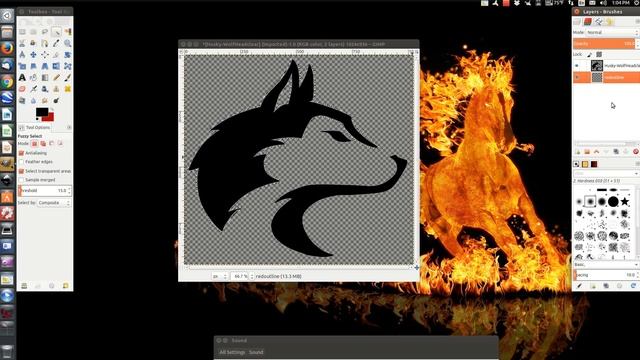The height and width of the screenshot is (360, 640).
Task: Enable the Feather edges checkbox
Action: coord(22,162)
